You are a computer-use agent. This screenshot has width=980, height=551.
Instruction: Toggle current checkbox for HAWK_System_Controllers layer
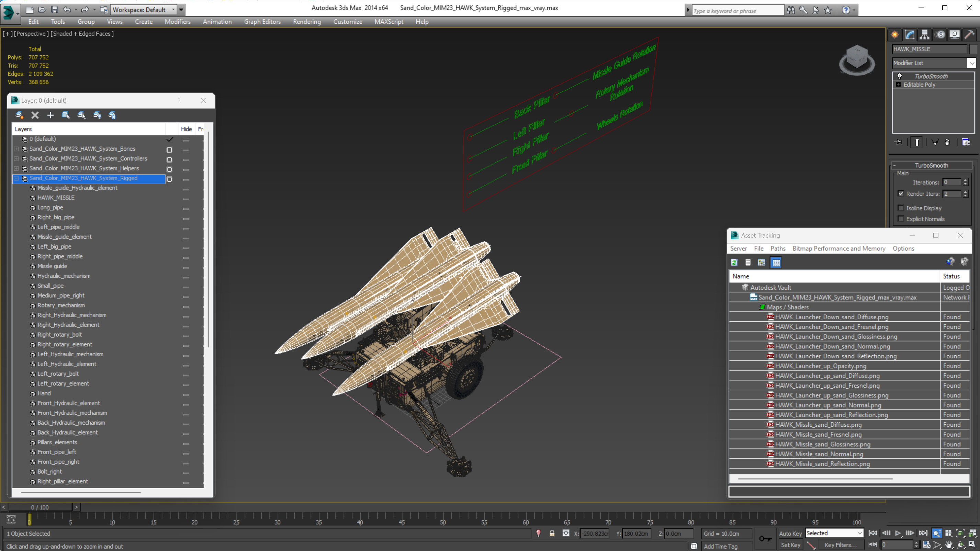[x=169, y=160]
